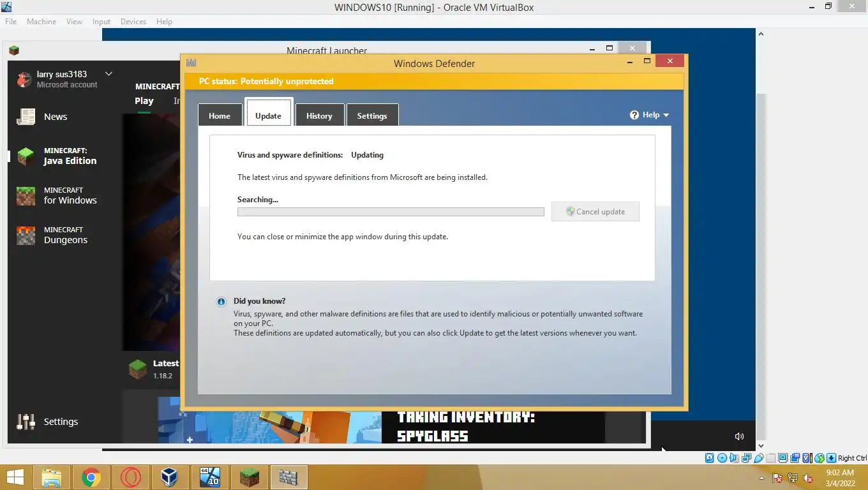The image size is (868, 490).
Task: Click the VirtualBox USB status icon
Action: [x=759, y=458]
